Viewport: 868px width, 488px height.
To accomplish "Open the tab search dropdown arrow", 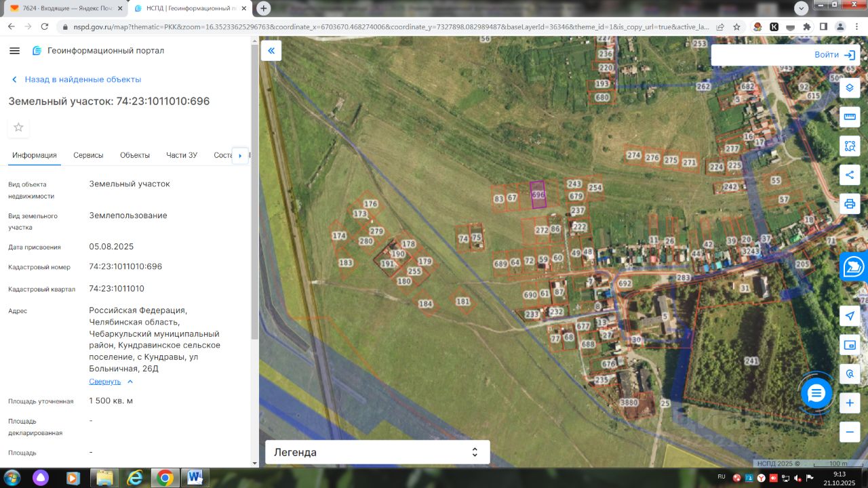I will [801, 8].
